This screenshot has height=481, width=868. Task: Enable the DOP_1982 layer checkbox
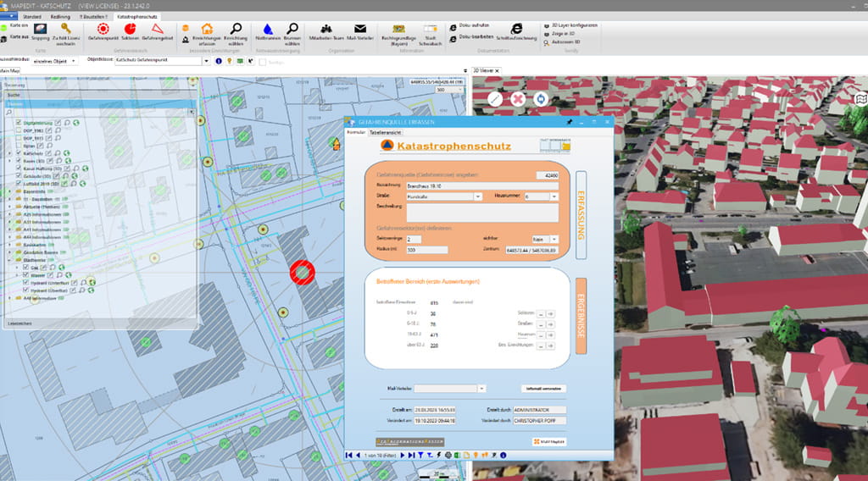[x=18, y=130]
